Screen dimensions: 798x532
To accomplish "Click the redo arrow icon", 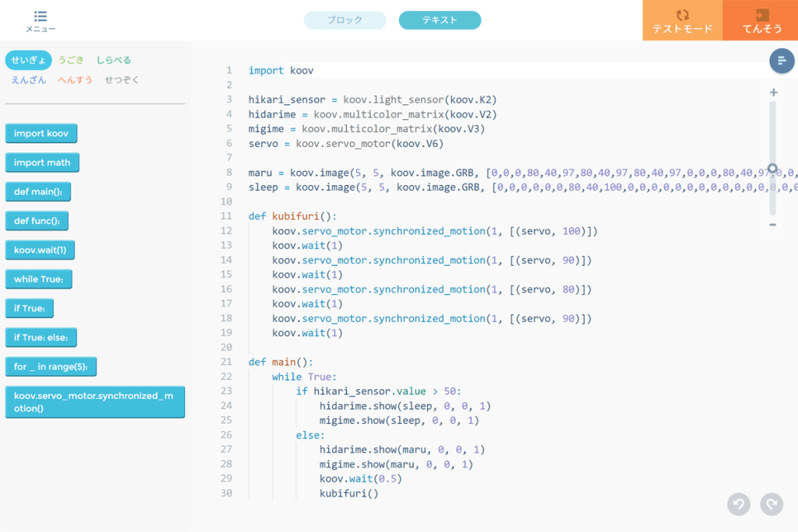I will [772, 504].
